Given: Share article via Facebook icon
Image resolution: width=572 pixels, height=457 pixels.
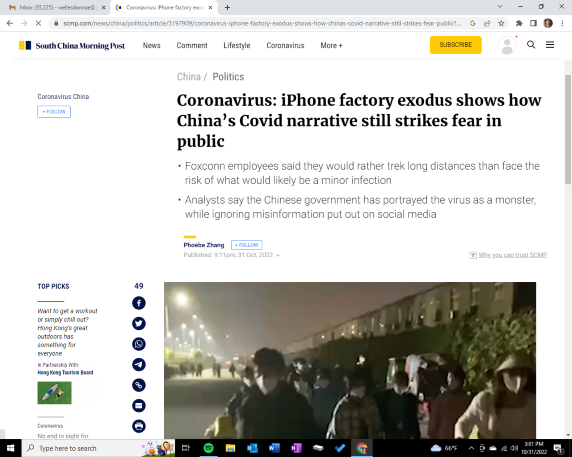Looking at the screenshot, I should pyautogui.click(x=139, y=303).
